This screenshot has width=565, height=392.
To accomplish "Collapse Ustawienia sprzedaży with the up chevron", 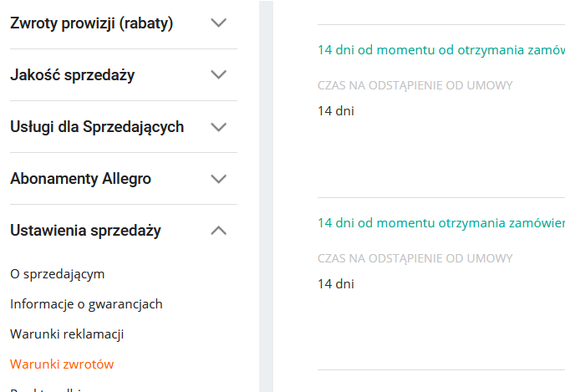I will coord(219,231).
